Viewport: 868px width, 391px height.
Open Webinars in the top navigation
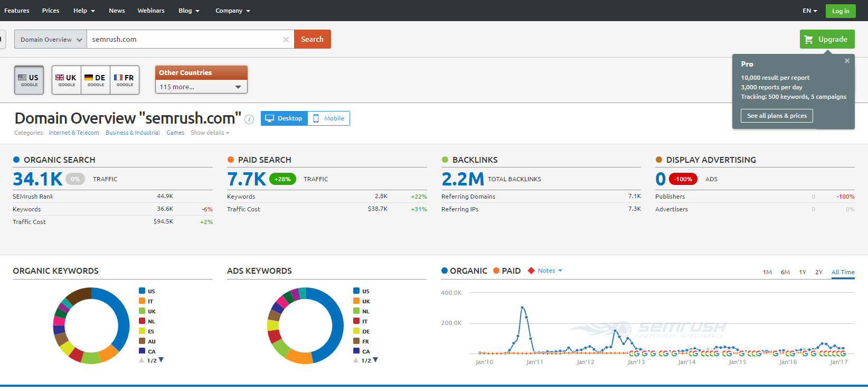pyautogui.click(x=151, y=11)
